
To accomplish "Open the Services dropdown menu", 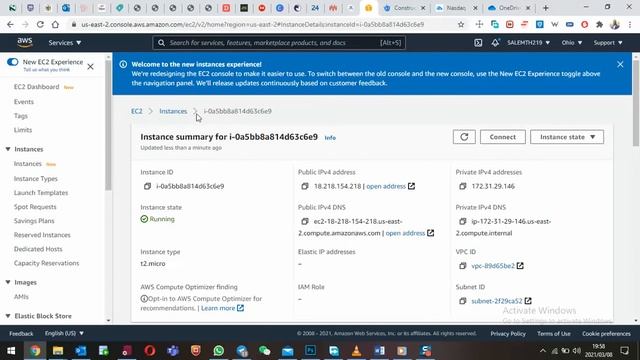I will coord(64,42).
